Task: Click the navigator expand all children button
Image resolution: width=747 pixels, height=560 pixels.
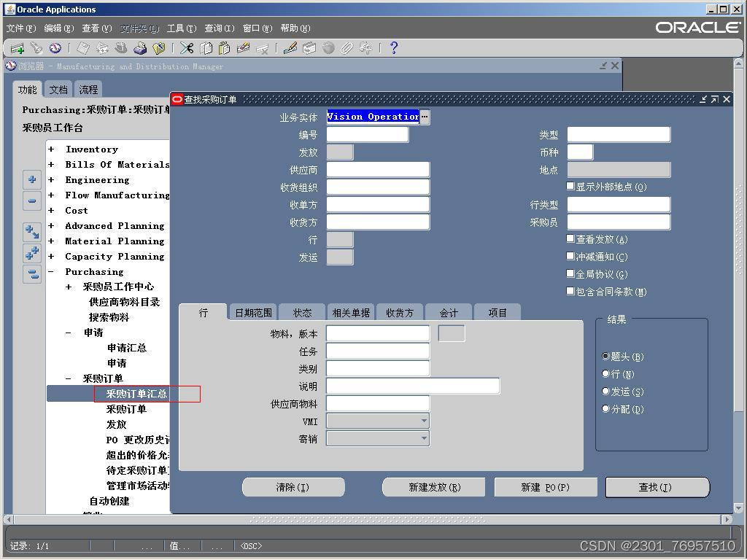Action: point(32,232)
